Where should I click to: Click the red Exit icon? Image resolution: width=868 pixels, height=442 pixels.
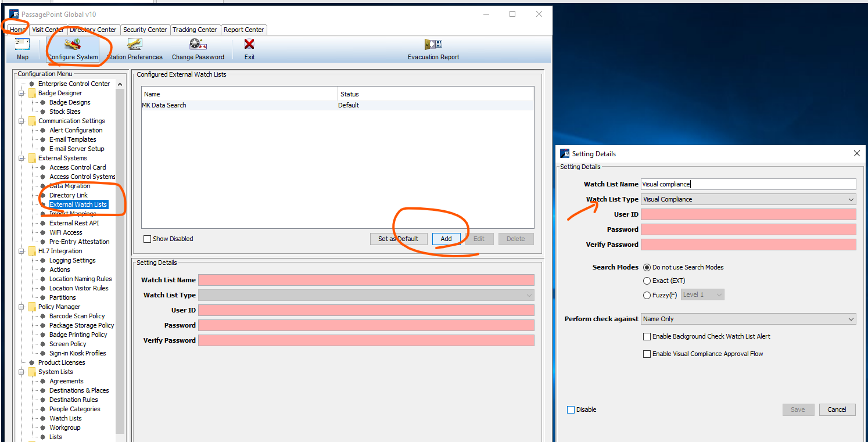249,44
